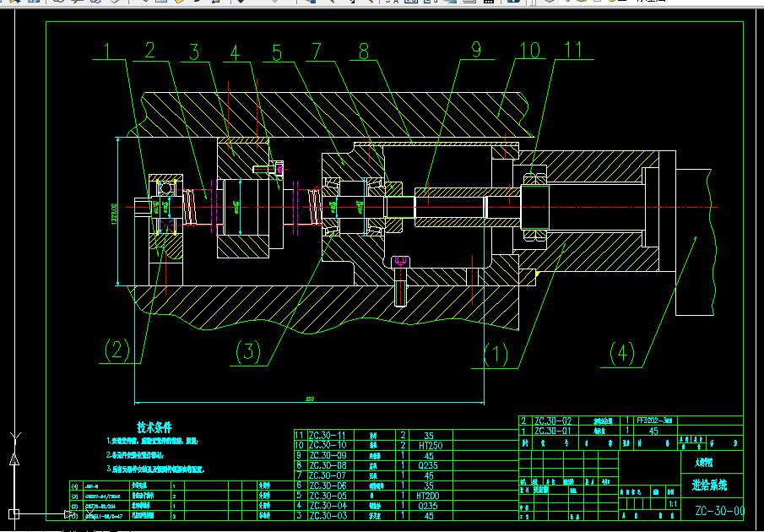The width and height of the screenshot is (764, 532).
Task: Pick the parenthesized (4) standard-part callout
Action: (x=622, y=353)
